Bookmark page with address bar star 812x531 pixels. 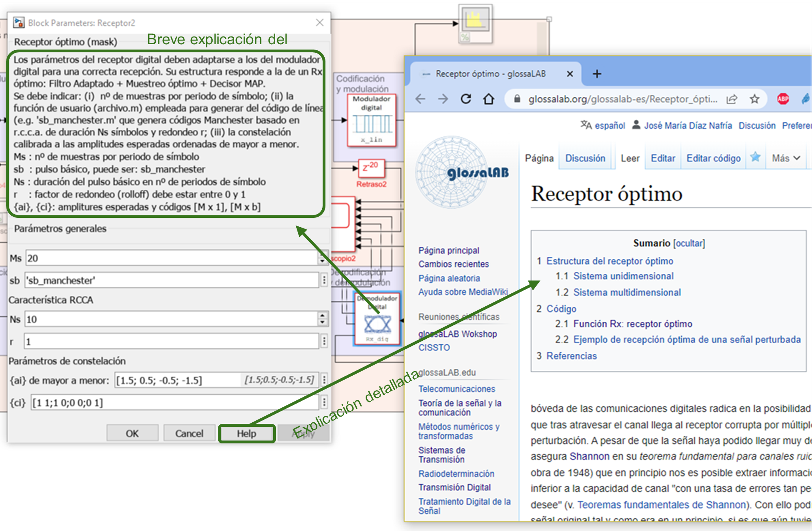pos(754,99)
